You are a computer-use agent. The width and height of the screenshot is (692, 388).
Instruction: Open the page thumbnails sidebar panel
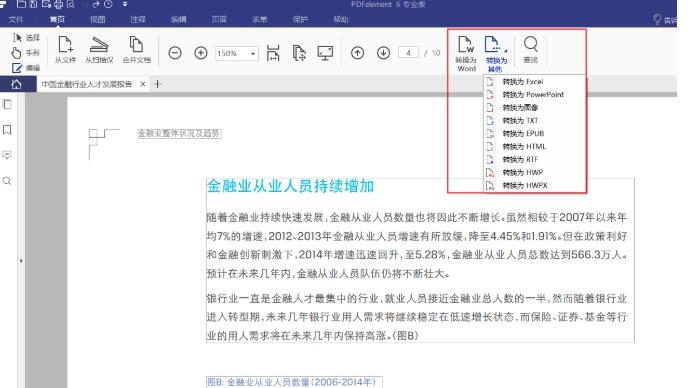pyautogui.click(x=7, y=105)
